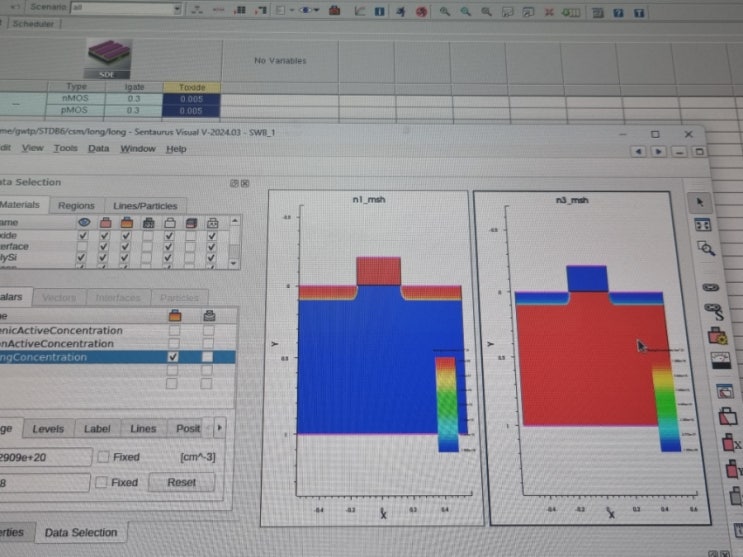Image resolution: width=743 pixels, height=557 pixels.
Task: Activate the zoom rectangle magnifier tool
Action: pos(706,248)
